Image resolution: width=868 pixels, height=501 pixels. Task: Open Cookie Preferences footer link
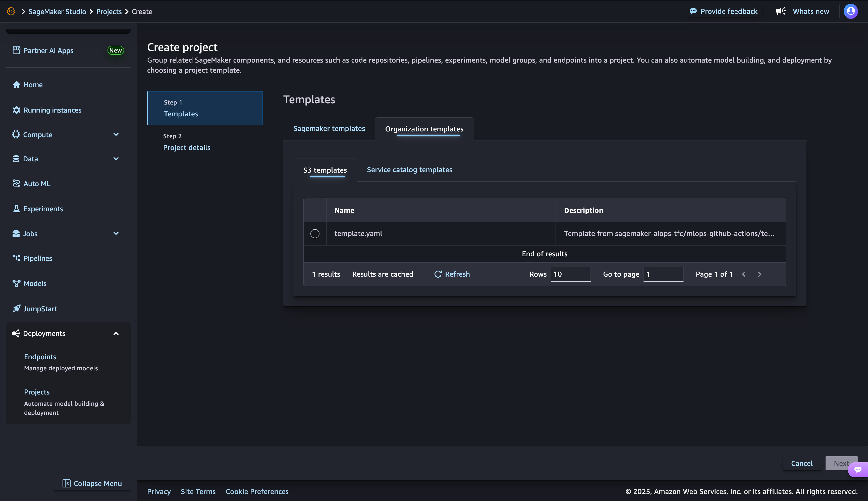pos(257,491)
